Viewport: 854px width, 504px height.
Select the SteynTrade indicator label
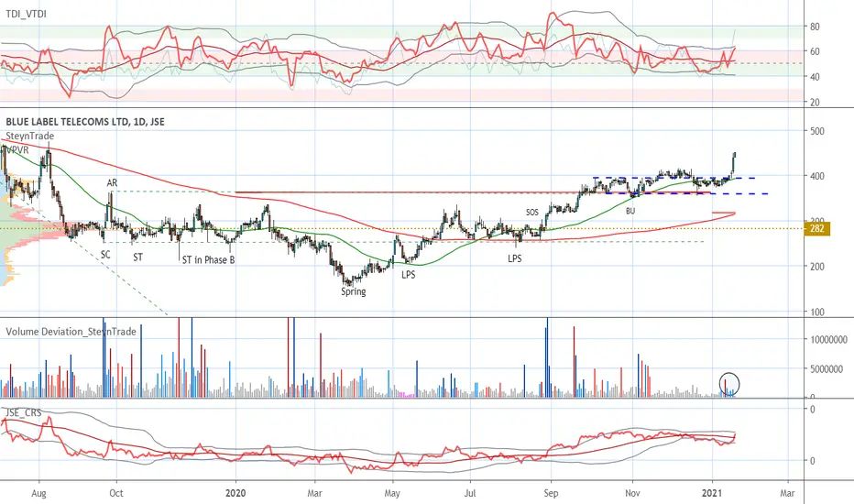[30, 136]
